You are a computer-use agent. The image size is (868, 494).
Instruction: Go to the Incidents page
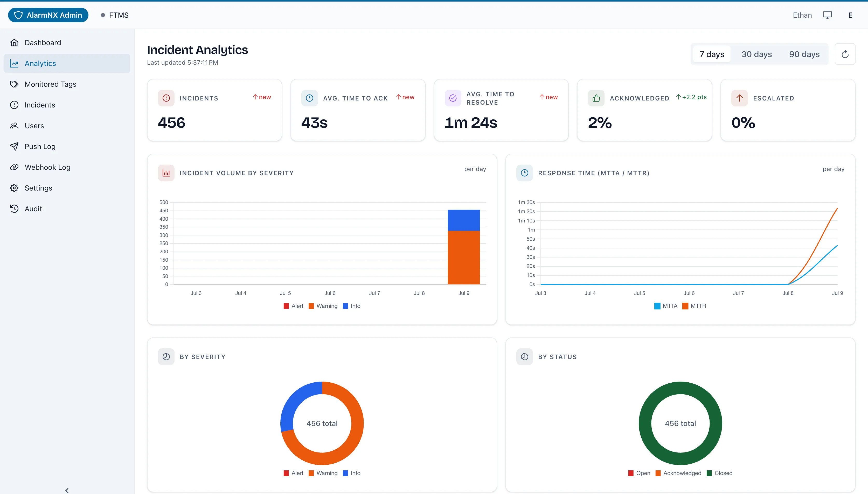coord(67,105)
